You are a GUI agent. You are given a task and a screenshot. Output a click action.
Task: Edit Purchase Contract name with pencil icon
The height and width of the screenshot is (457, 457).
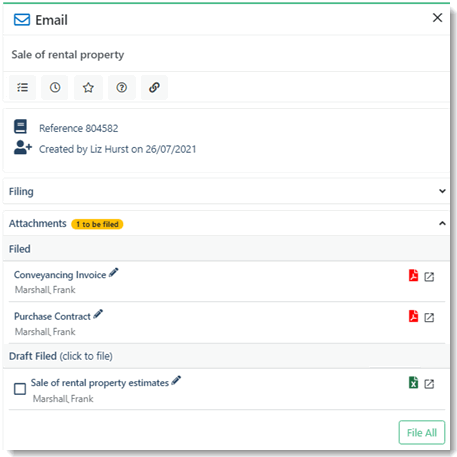point(98,314)
